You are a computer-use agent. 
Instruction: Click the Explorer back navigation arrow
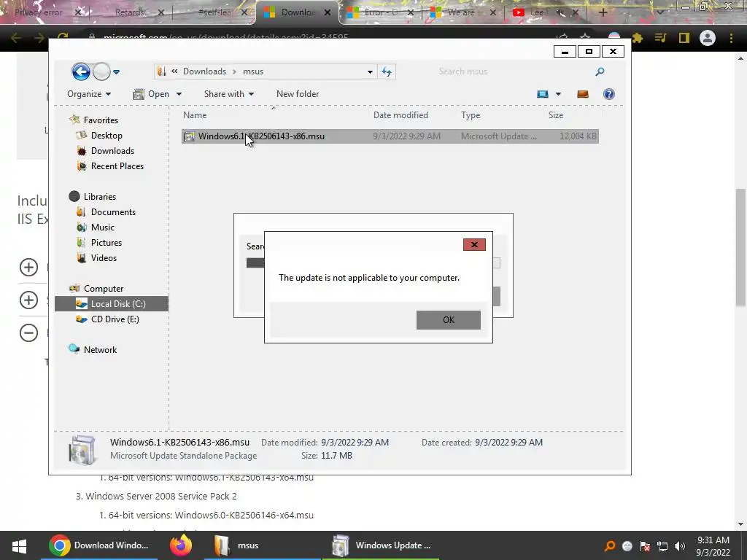[81, 72]
